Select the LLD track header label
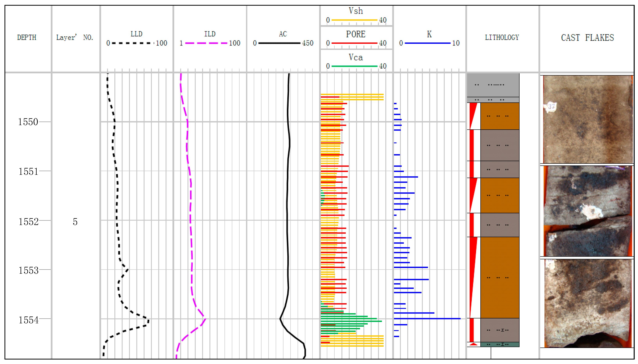The image size is (638, 364). pyautogui.click(x=136, y=34)
